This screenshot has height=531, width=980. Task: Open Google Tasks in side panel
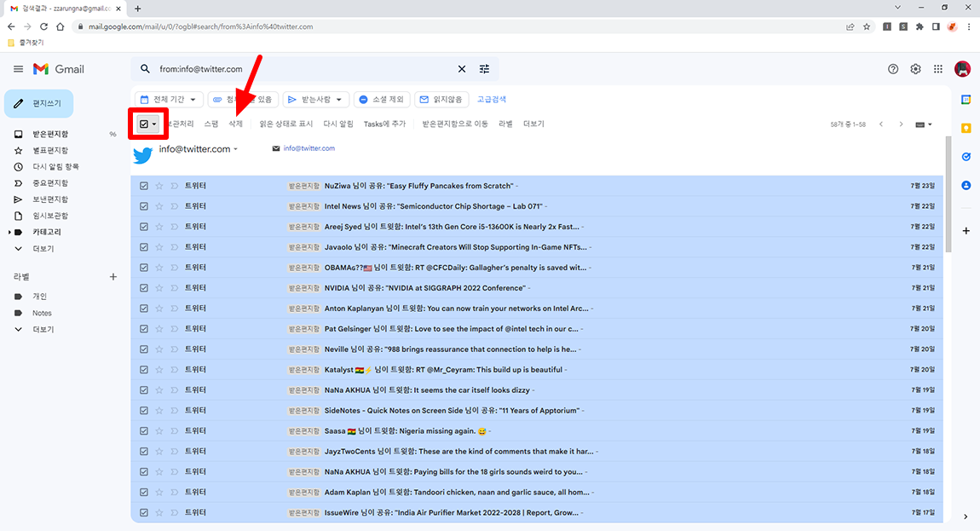pos(966,157)
